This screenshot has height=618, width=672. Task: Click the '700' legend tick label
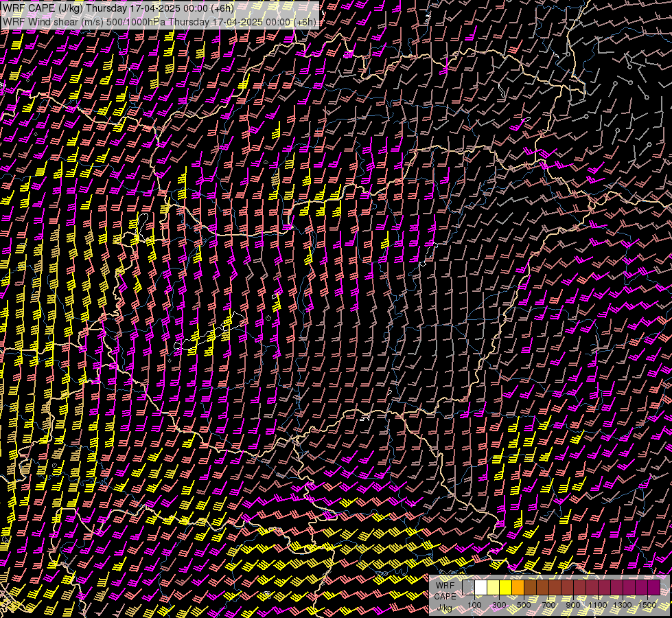tap(548, 605)
